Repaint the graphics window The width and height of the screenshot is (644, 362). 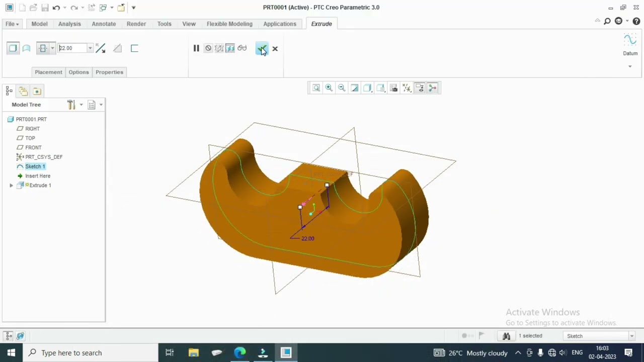pos(355,88)
